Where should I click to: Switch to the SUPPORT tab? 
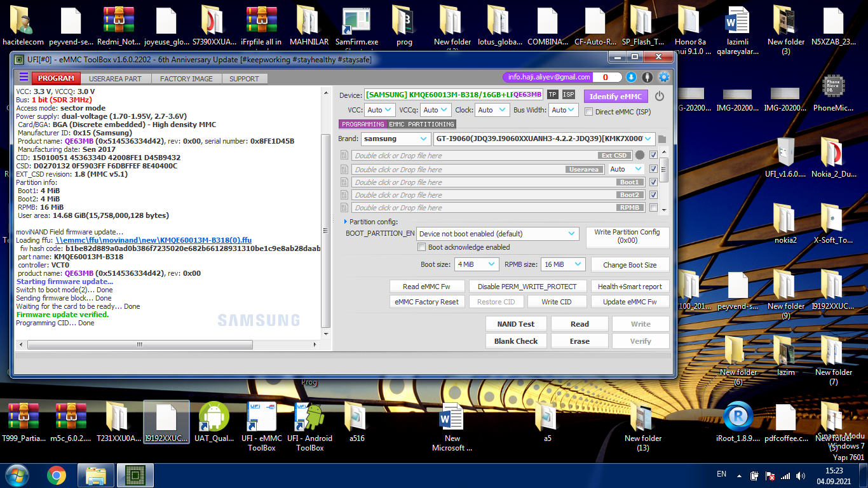[x=245, y=79]
